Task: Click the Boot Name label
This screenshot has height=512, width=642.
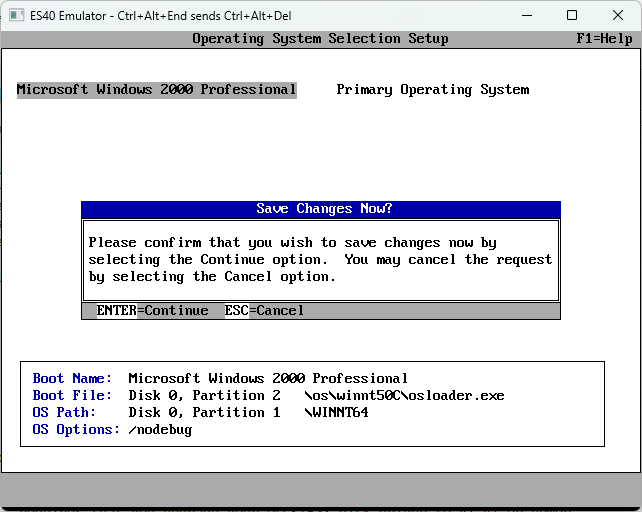Action: pyautogui.click(x=72, y=378)
